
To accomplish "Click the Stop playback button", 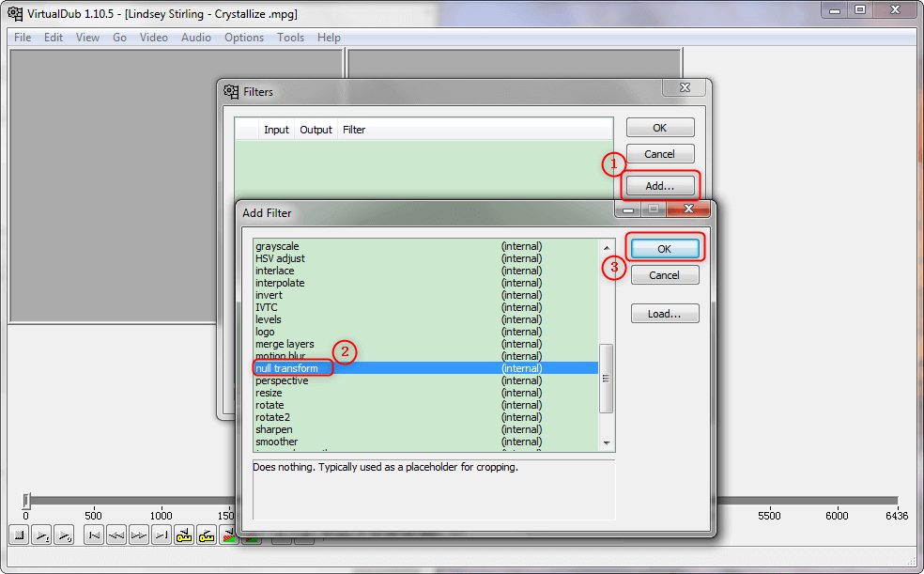I will tap(19, 535).
